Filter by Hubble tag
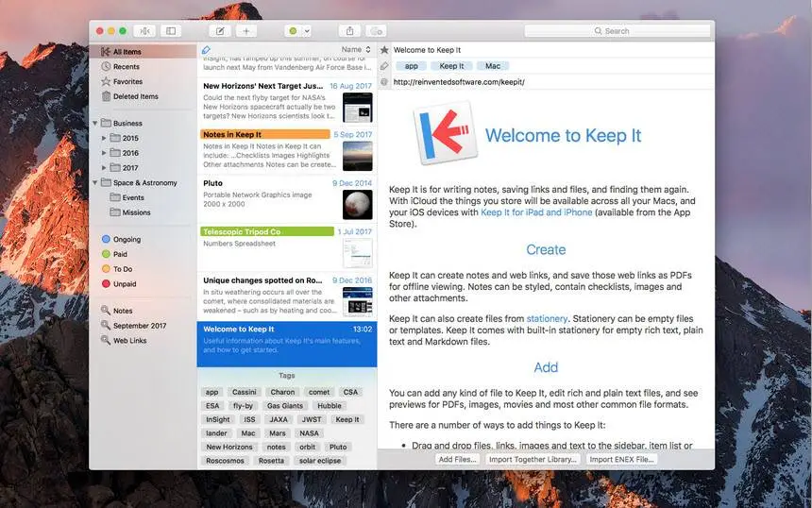 point(330,406)
